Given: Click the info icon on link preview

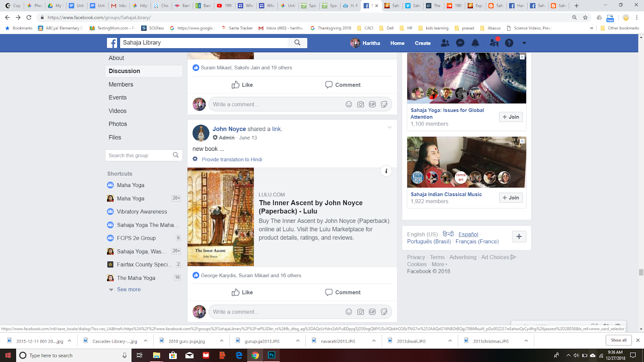Looking at the screenshot, I should click(x=386, y=171).
